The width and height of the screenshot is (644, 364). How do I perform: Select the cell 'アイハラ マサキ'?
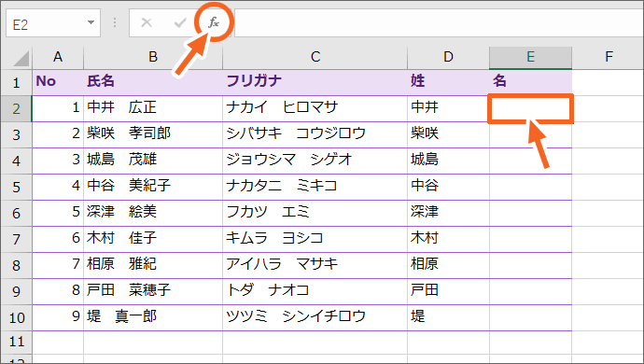(x=315, y=265)
